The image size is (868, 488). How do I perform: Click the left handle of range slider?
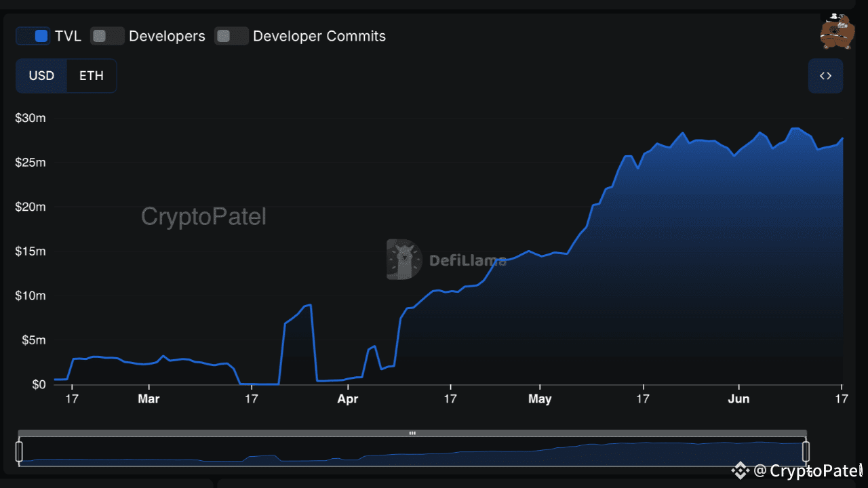tap(19, 451)
